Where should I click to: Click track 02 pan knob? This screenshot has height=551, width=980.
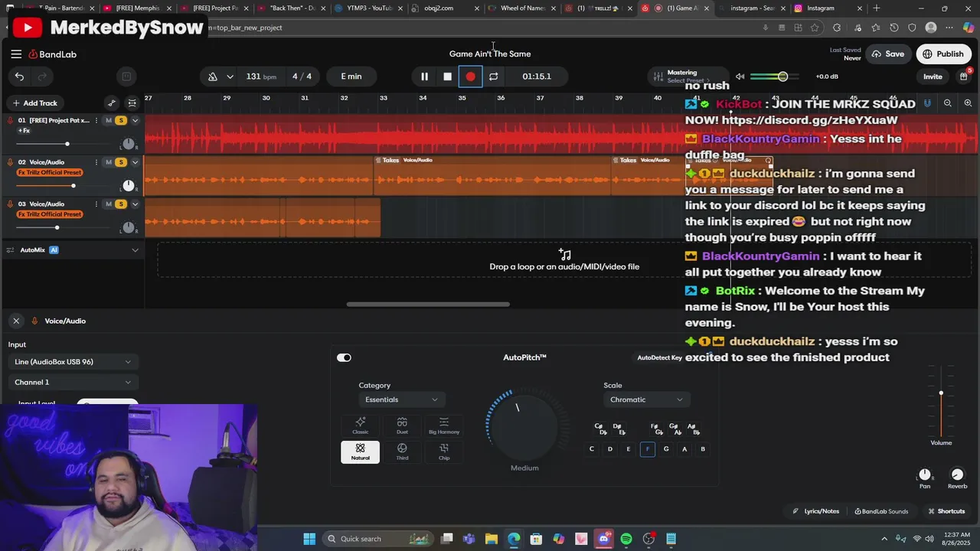(128, 186)
